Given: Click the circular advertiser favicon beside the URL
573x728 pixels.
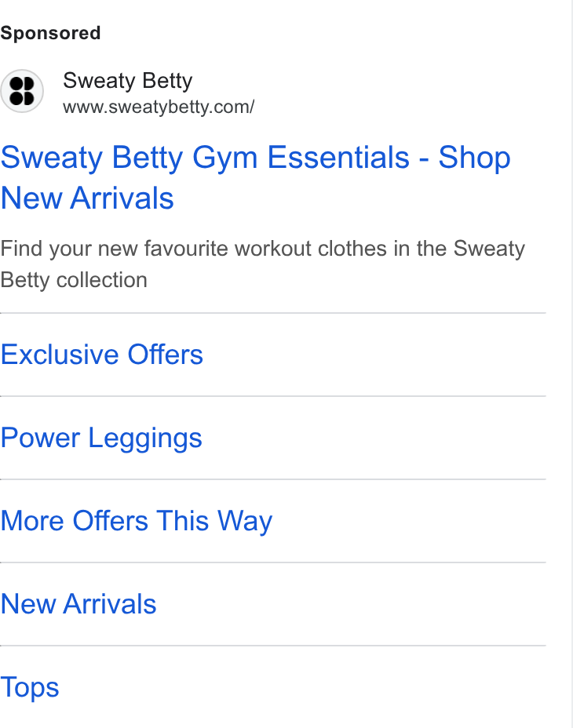Looking at the screenshot, I should (x=22, y=91).
